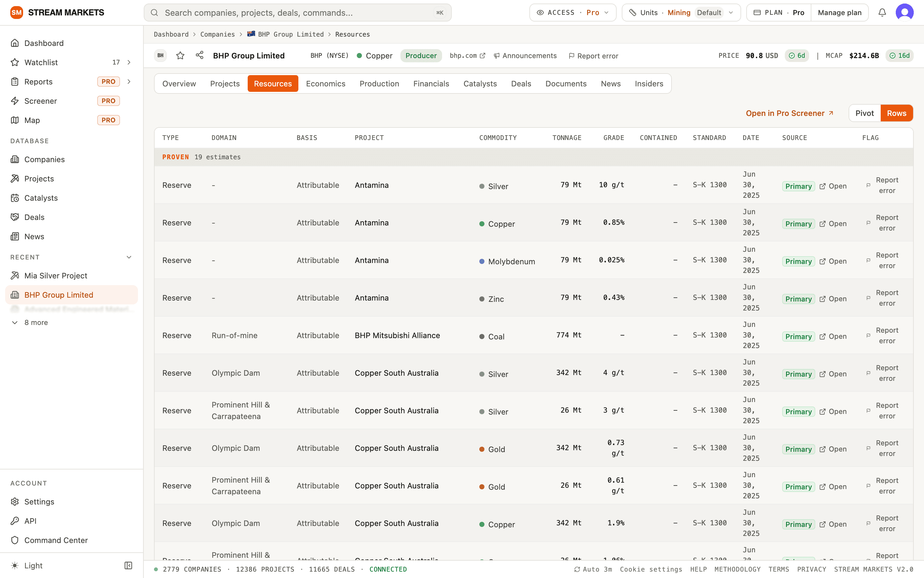The image size is (924, 578).
Task: Open notifications bell icon
Action: click(x=882, y=13)
